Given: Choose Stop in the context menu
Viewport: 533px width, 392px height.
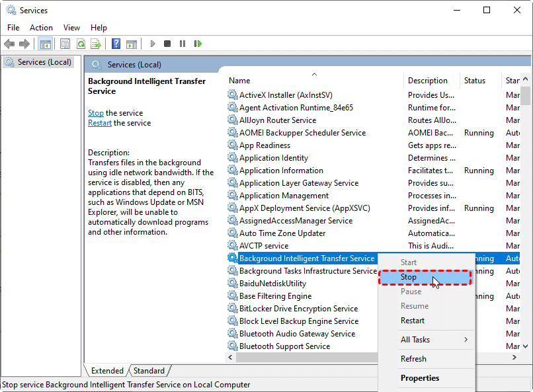Looking at the screenshot, I should pyautogui.click(x=409, y=277).
